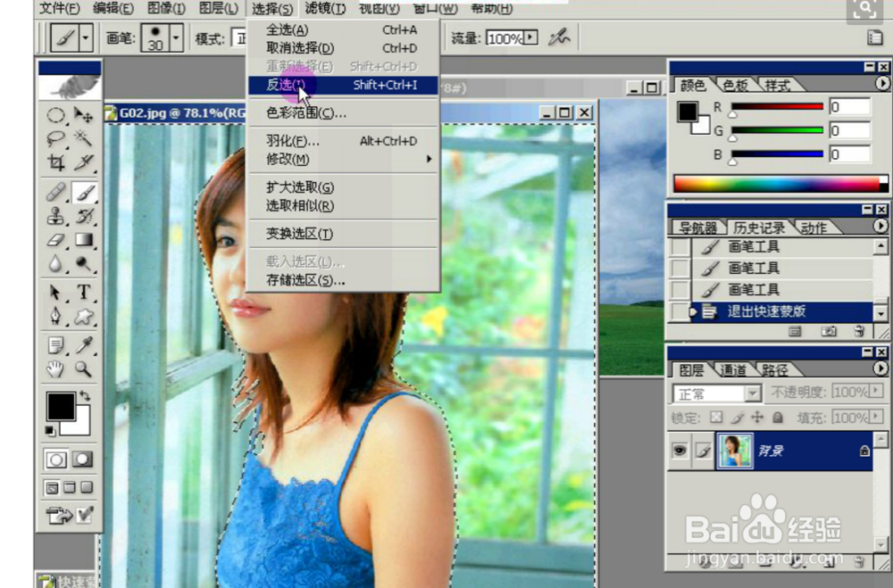Swap foreground and background colors

click(x=85, y=395)
